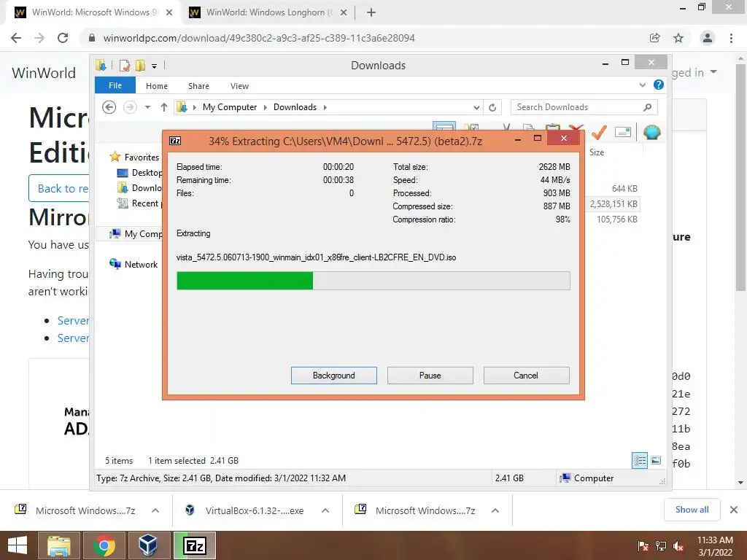
Task: Click the orange checkmark toolbar icon
Action: 599,132
